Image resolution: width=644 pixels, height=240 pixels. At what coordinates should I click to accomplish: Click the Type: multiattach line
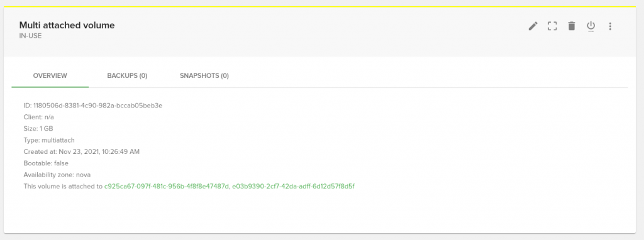pyautogui.click(x=49, y=140)
